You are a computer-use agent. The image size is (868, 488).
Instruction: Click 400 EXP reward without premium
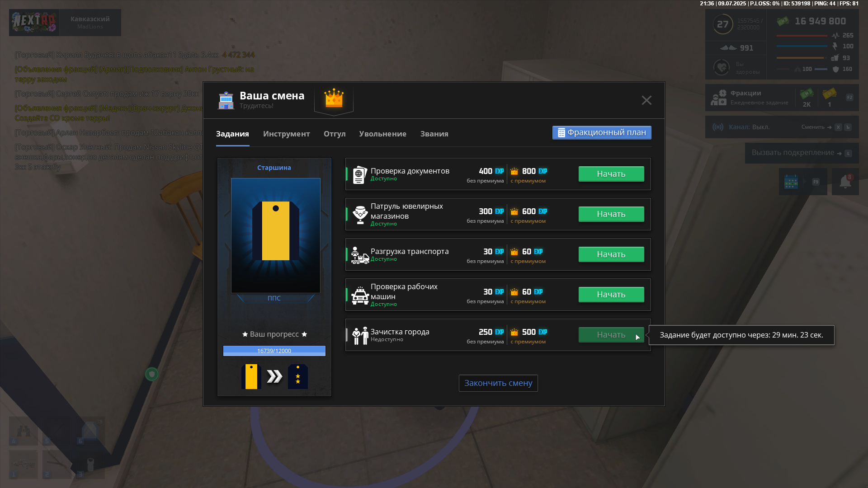(491, 171)
